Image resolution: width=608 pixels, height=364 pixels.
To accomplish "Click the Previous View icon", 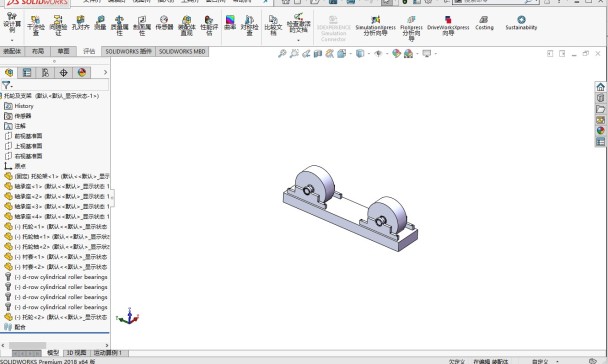I will [306, 53].
